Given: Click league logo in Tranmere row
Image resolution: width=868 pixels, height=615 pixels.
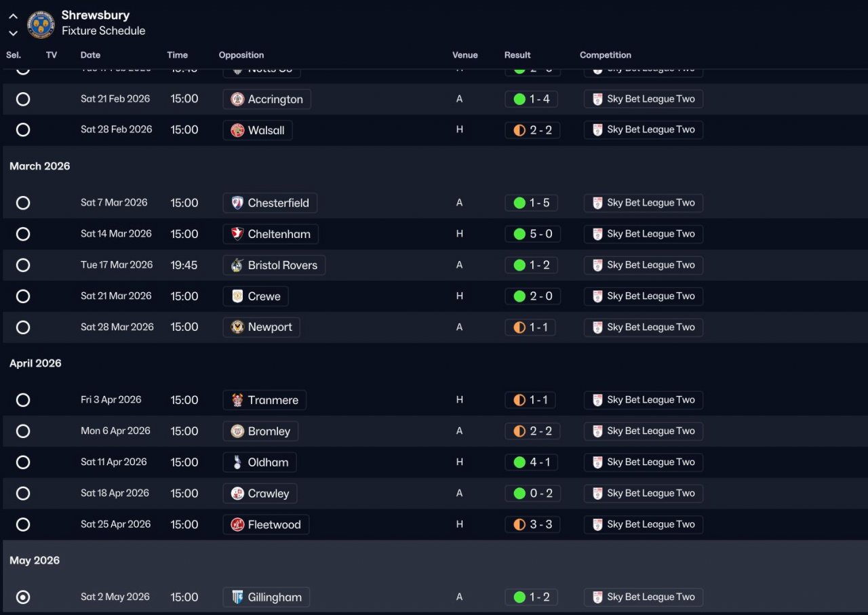Looking at the screenshot, I should pyautogui.click(x=597, y=400).
